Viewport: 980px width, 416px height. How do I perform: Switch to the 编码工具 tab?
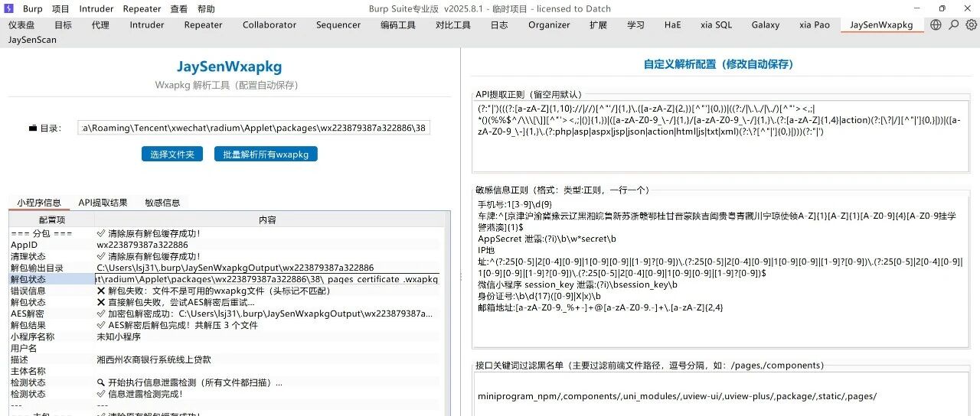398,24
